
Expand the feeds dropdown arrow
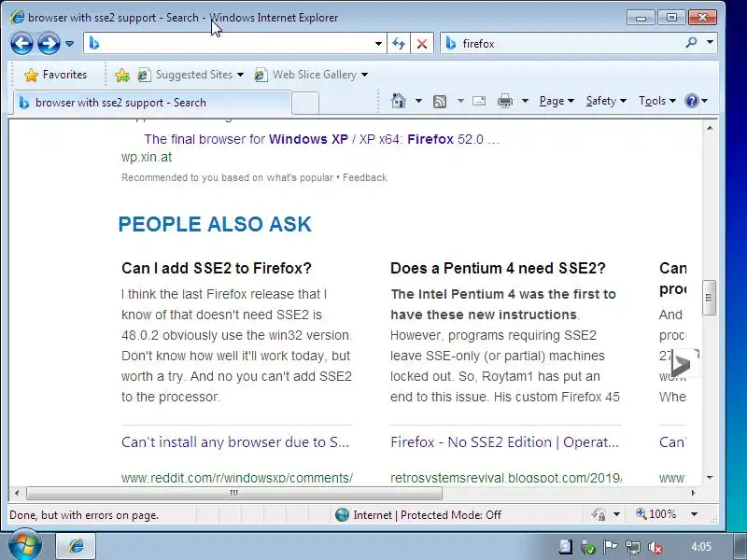(x=460, y=101)
